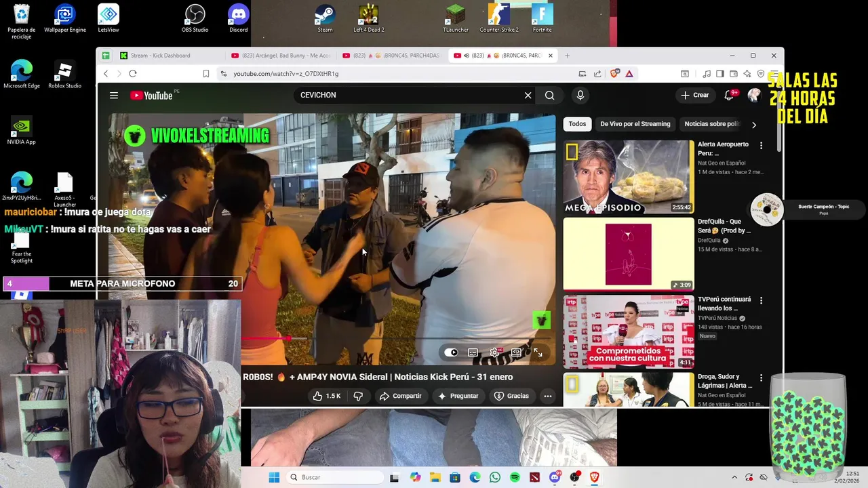Open the YouTube account avatar menu
The image size is (868, 488).
pyautogui.click(x=753, y=96)
